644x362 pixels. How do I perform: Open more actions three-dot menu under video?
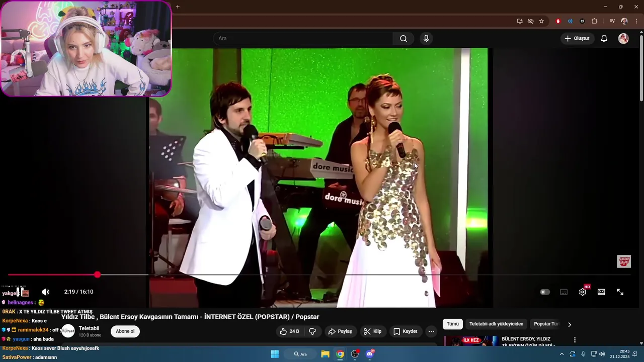431,331
